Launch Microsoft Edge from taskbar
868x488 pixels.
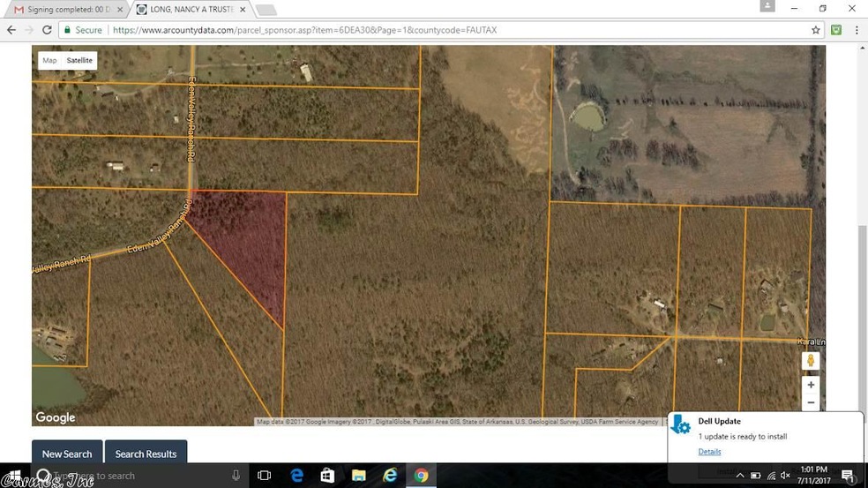coord(296,476)
